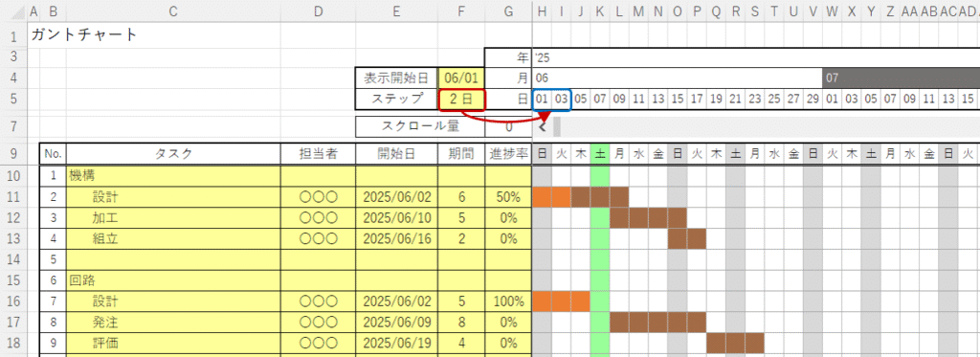Select the step cell showing 2 日
This screenshot has height=357, width=980.
461,99
